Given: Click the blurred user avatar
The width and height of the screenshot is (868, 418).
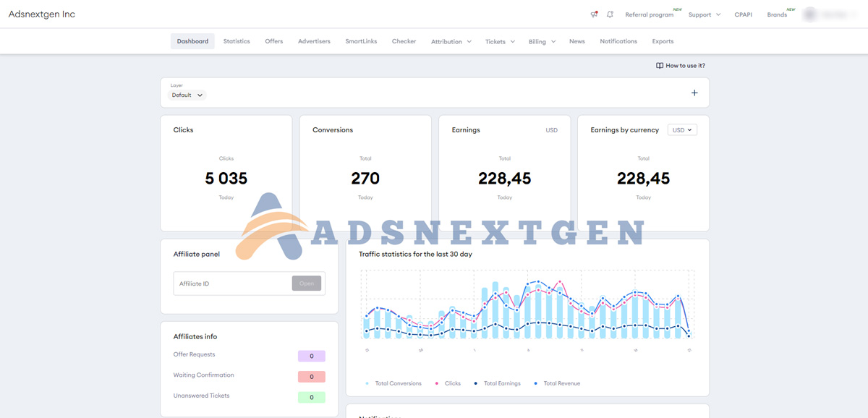Looking at the screenshot, I should coord(810,14).
